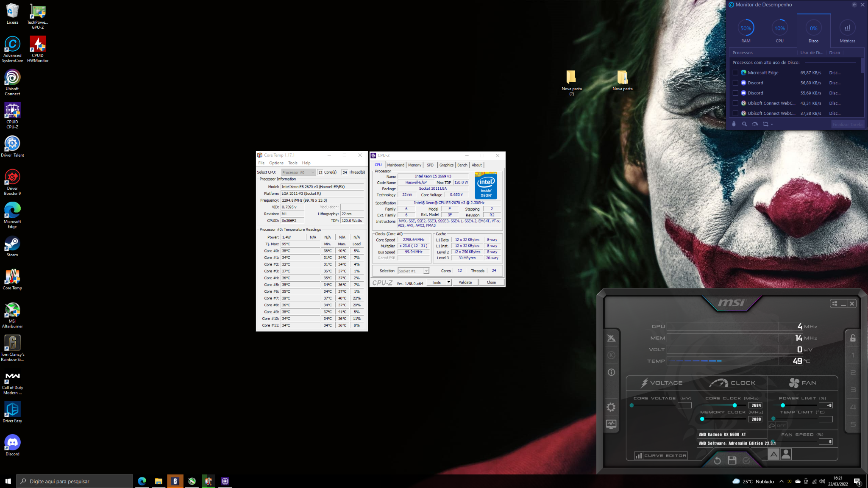This screenshot has height=488, width=868.
Task: Check the Discord 56,80 KB/s process checkbox
Action: click(x=735, y=83)
